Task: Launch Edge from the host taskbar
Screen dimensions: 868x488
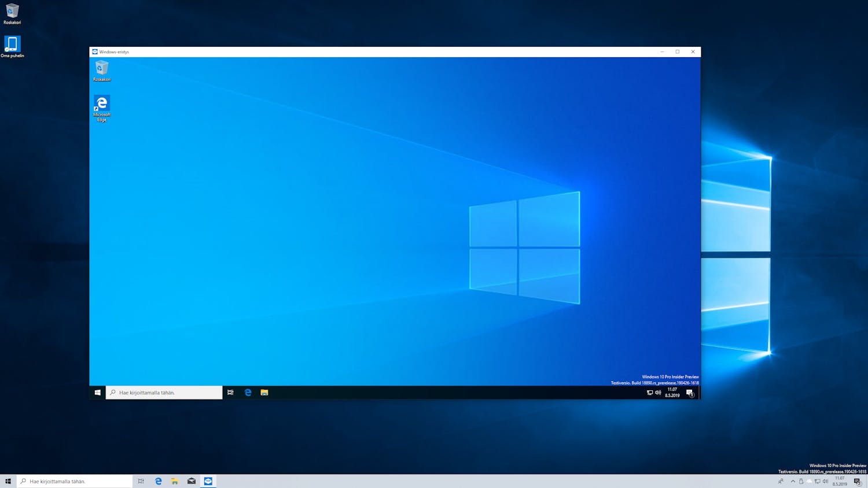Action: [157, 480]
